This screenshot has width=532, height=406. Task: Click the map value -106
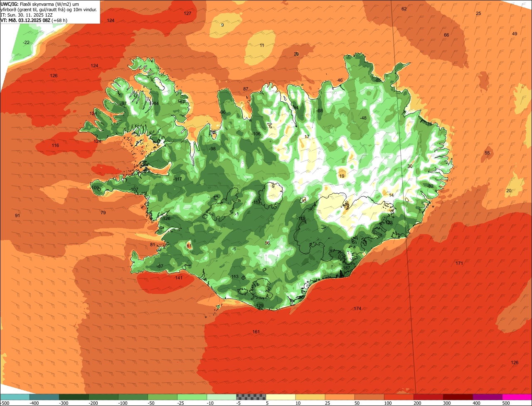pyautogui.click(x=256, y=134)
